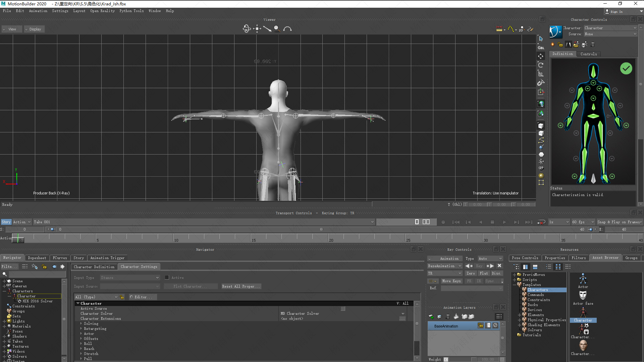Toggle the Active checkbox in Character Settings
644x362 pixels.
click(167, 278)
